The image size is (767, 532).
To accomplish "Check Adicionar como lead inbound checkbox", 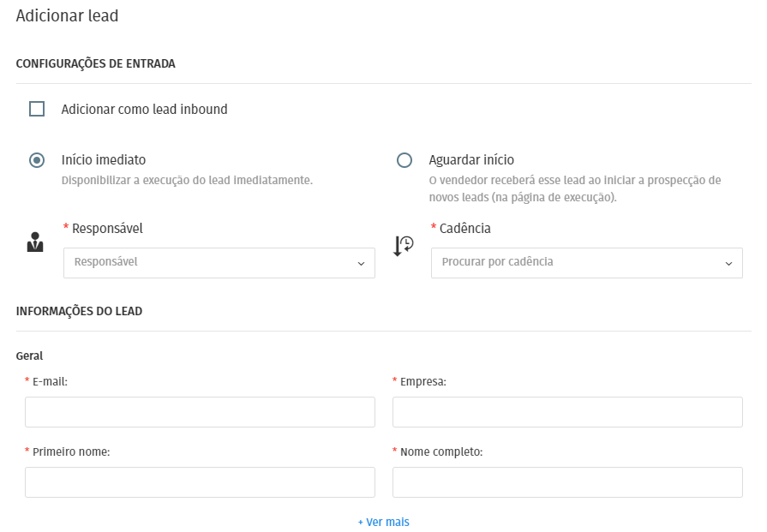I will point(37,109).
